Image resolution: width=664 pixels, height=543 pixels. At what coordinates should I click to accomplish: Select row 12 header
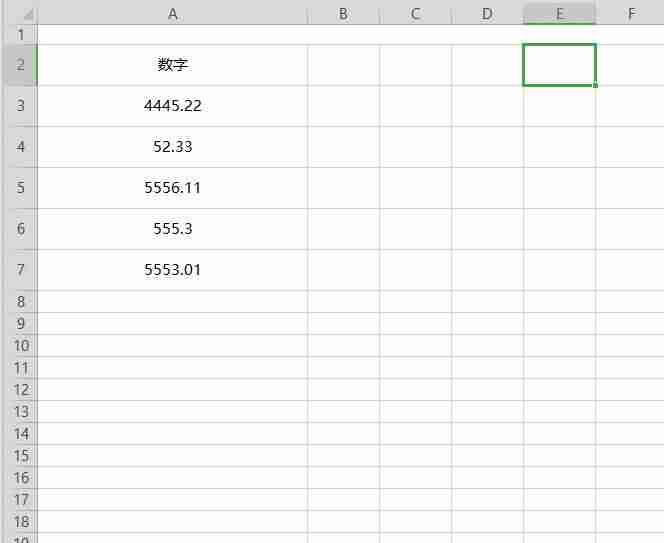pyautogui.click(x=20, y=390)
